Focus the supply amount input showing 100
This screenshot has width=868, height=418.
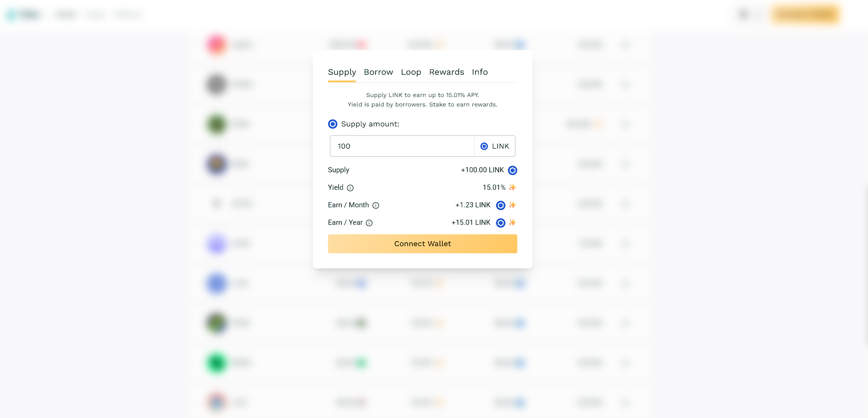[402, 146]
